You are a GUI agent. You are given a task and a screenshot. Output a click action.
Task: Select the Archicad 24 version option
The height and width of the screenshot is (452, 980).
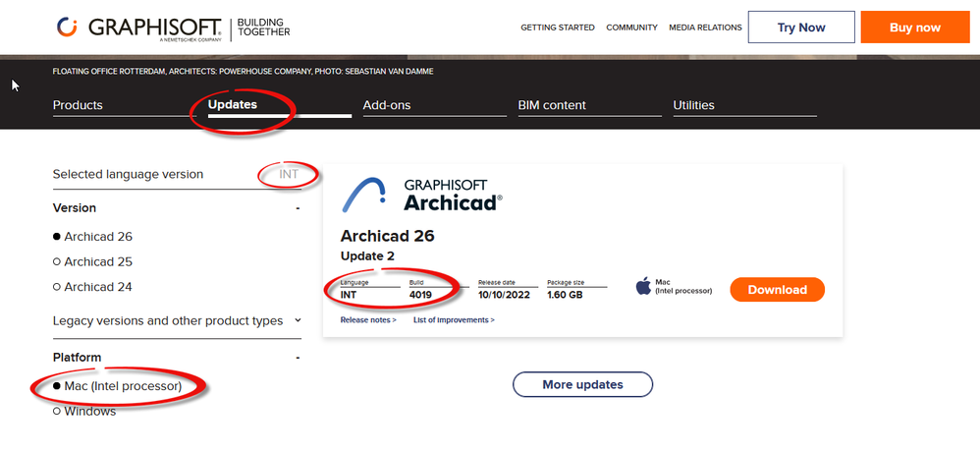coord(92,287)
